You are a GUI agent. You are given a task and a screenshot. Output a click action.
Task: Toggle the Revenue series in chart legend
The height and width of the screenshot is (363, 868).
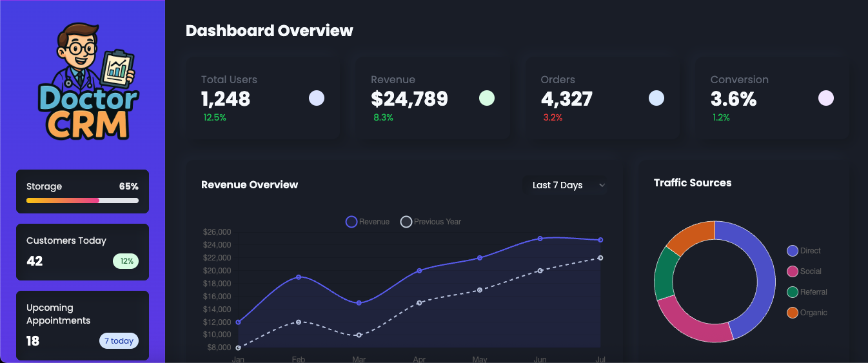[368, 222]
